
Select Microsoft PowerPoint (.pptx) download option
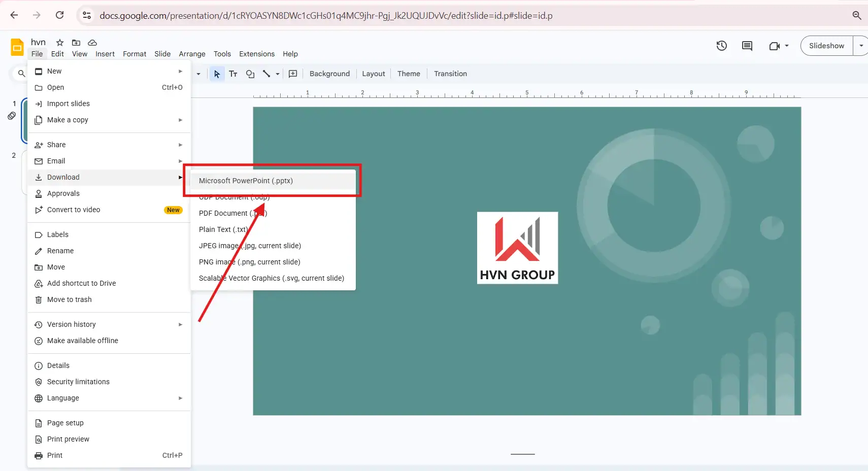click(246, 181)
